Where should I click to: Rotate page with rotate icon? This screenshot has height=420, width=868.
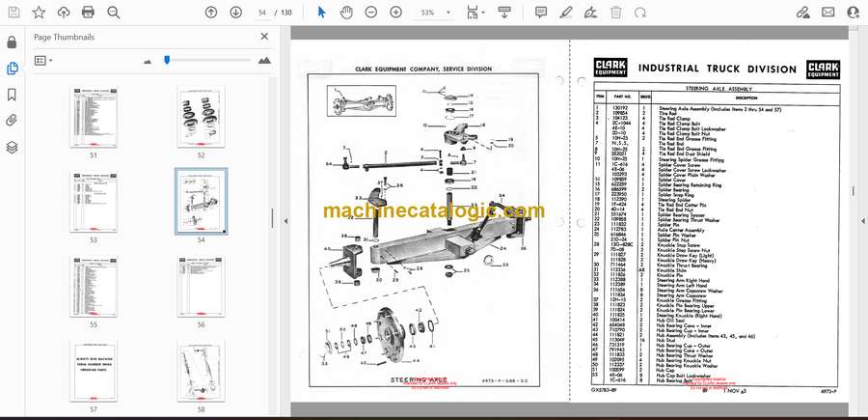(640, 13)
